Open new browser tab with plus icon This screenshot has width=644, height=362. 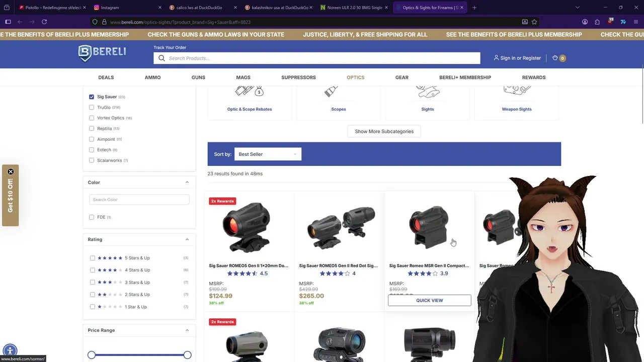tap(474, 8)
